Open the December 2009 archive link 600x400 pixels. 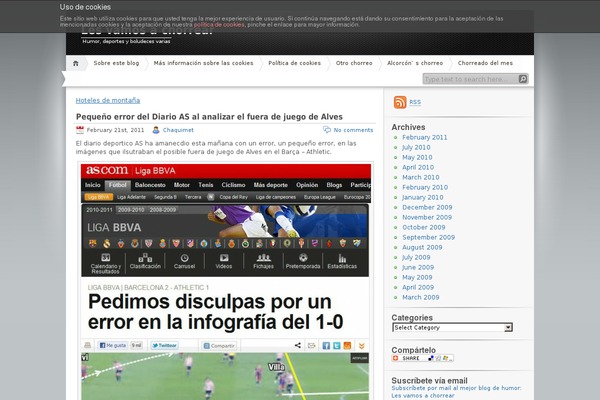pyautogui.click(x=427, y=207)
